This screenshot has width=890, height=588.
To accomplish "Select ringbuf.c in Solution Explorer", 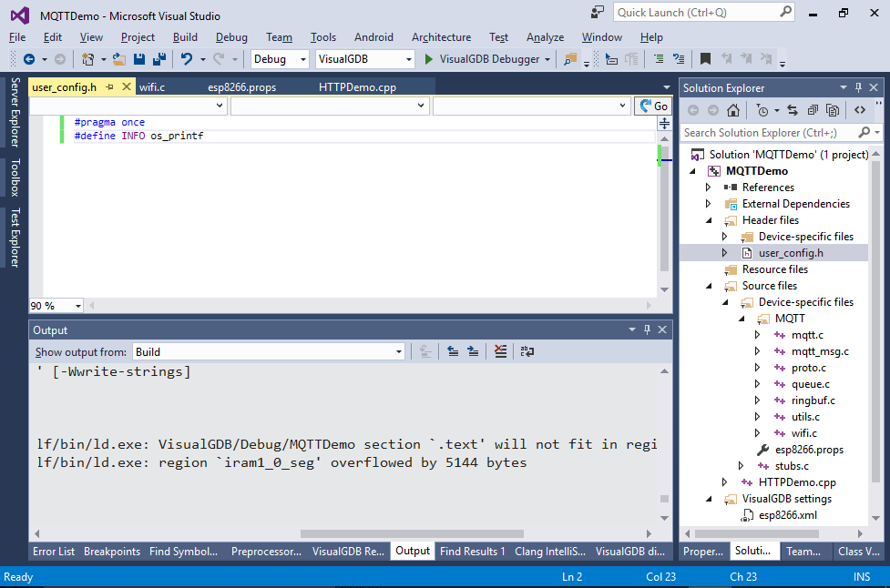I will click(x=813, y=400).
